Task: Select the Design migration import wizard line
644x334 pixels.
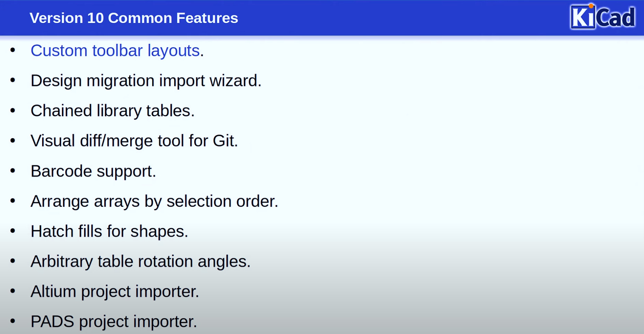Action: 146,81
